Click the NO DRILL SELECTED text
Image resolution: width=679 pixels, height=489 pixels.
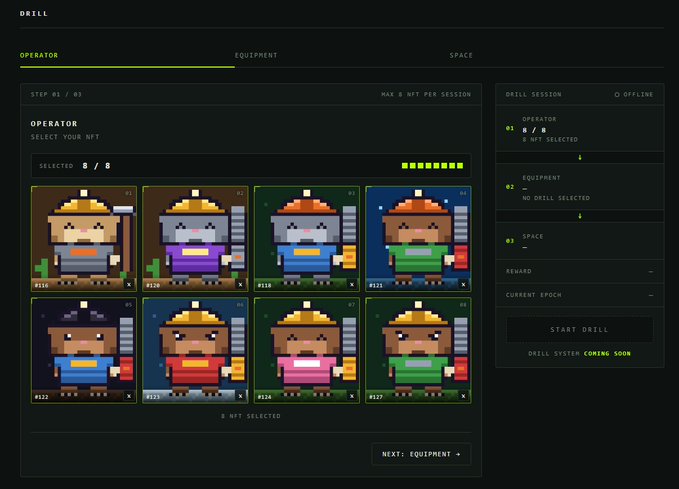coord(556,198)
